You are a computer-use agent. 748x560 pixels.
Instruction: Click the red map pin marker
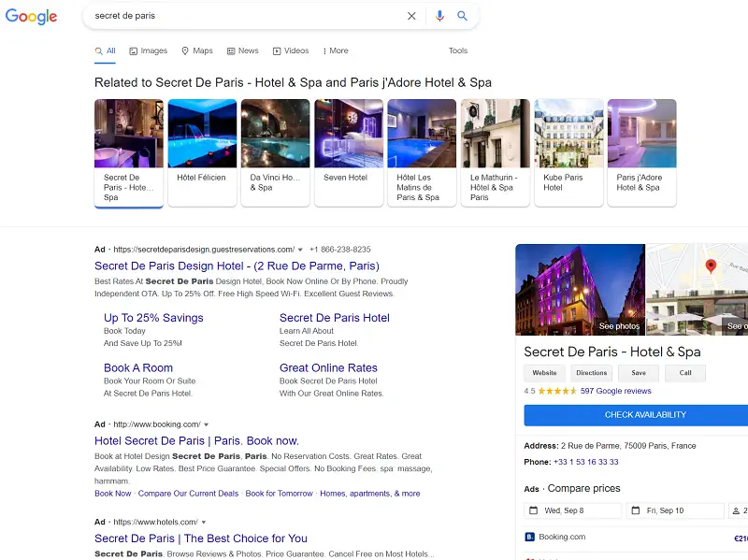click(711, 266)
